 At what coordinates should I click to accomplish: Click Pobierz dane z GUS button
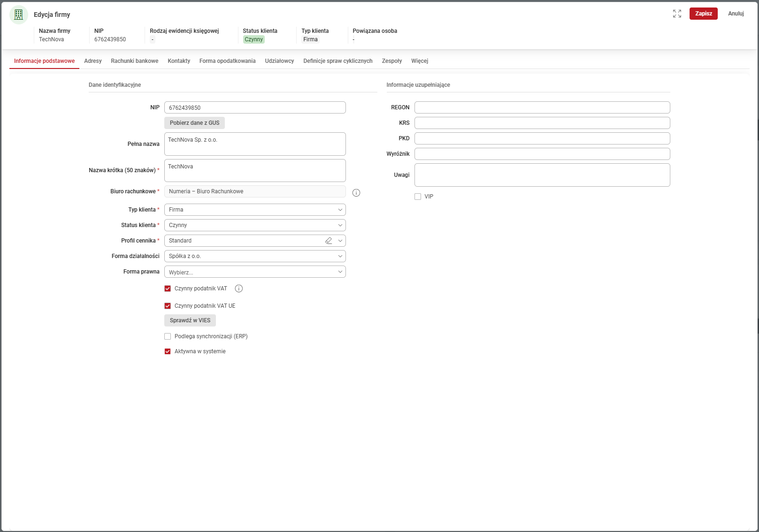(194, 123)
